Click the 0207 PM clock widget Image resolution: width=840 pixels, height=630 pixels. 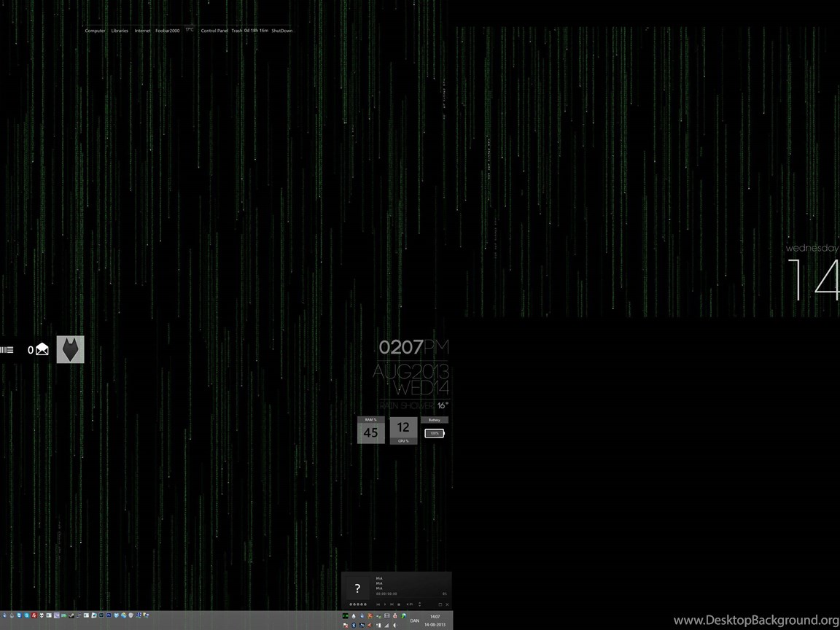(413, 347)
